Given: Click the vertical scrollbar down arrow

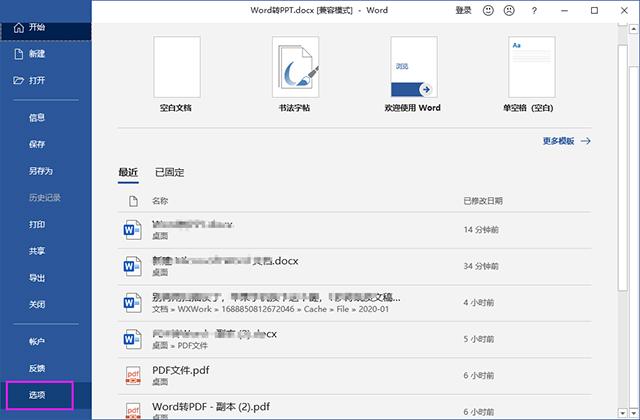Looking at the screenshot, I should tap(633, 412).
